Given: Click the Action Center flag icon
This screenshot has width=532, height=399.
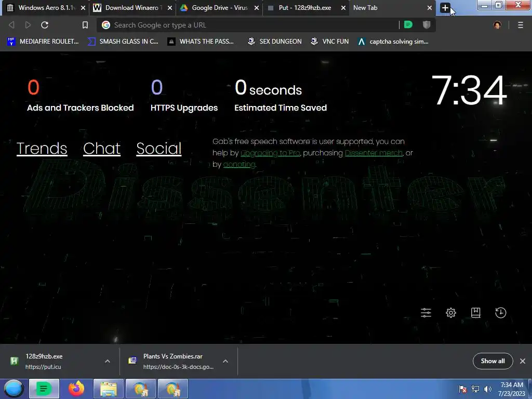Looking at the screenshot, I should pos(463,389).
